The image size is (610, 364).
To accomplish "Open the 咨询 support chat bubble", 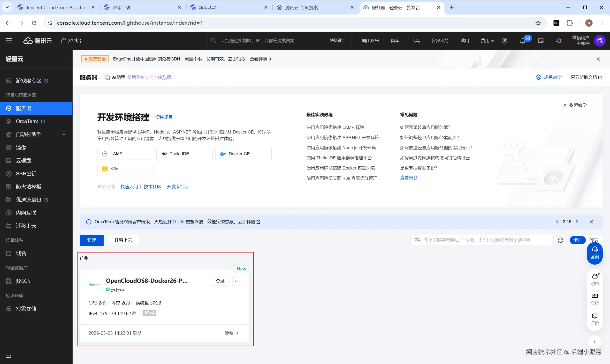I will tap(594, 253).
